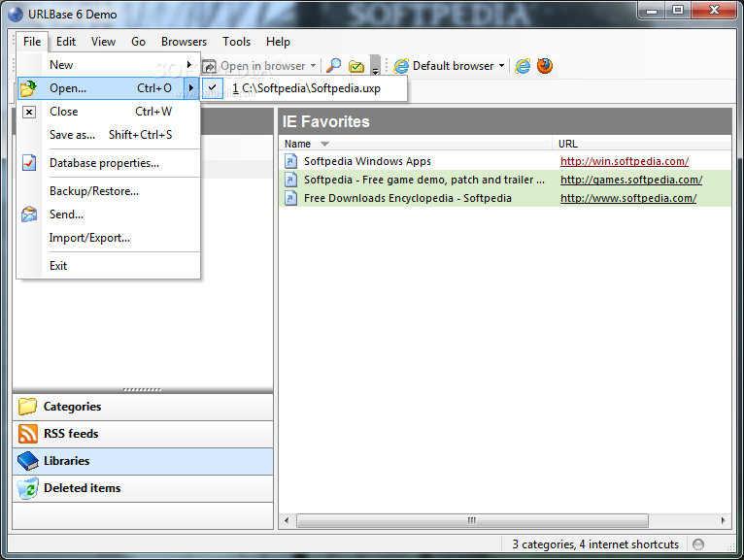The height and width of the screenshot is (560, 744).
Task: Open the View menu
Action: click(x=103, y=42)
